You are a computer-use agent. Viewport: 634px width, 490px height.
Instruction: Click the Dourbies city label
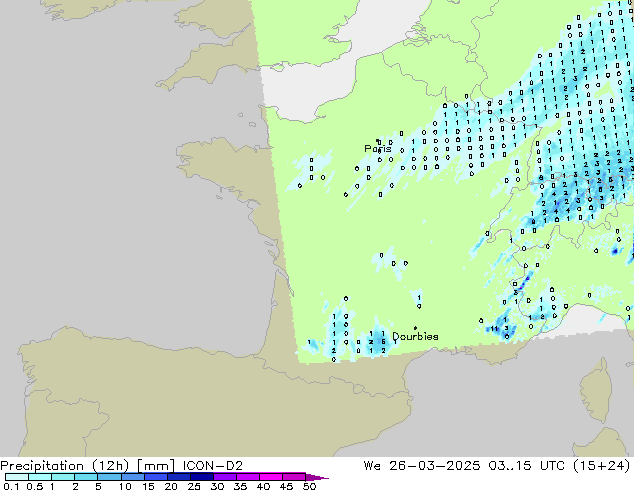pyautogui.click(x=415, y=336)
